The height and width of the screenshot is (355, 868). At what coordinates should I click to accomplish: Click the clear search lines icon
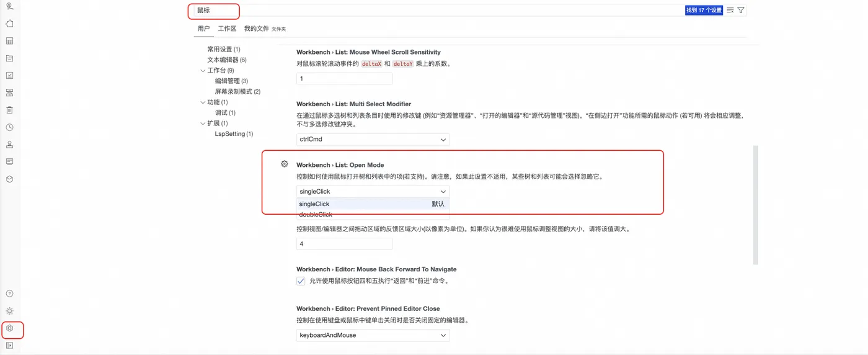click(x=730, y=11)
